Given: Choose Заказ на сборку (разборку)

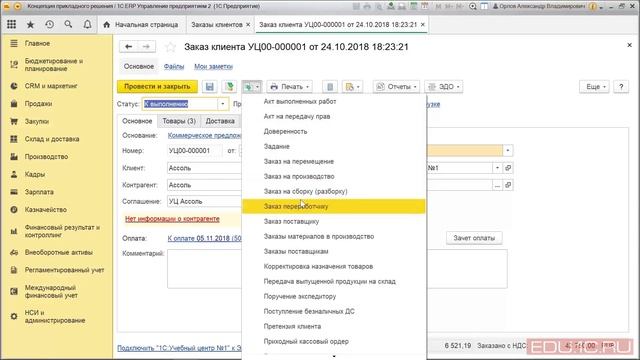Looking at the screenshot, I should tap(334, 191).
